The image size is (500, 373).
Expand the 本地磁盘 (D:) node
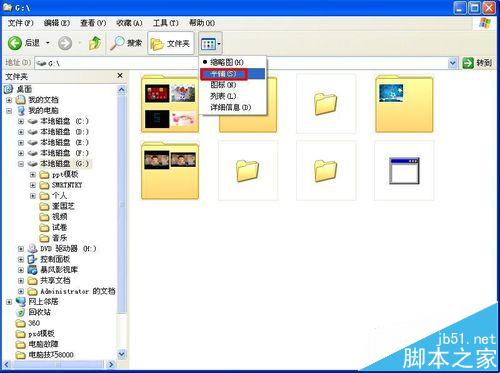coord(21,132)
